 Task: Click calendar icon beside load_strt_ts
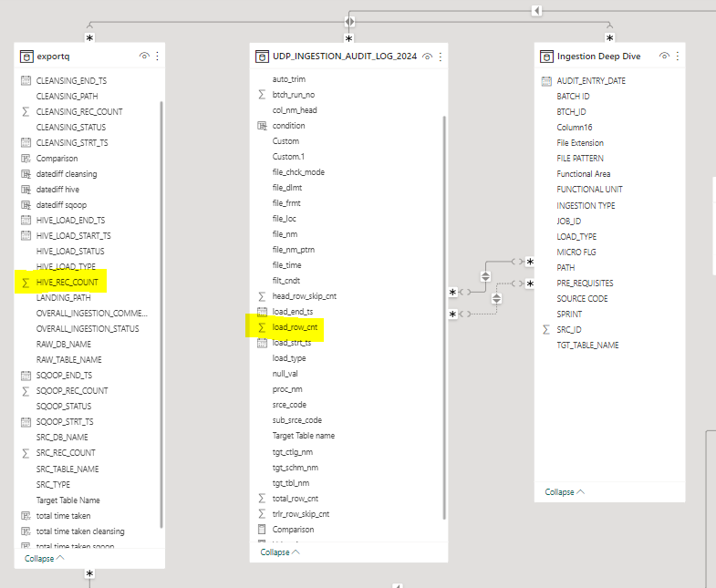click(x=262, y=343)
